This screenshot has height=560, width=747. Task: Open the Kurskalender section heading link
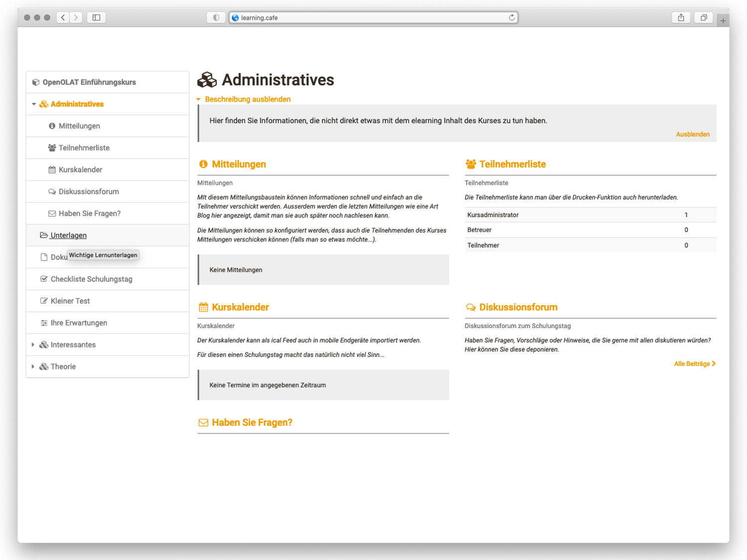pyautogui.click(x=241, y=307)
